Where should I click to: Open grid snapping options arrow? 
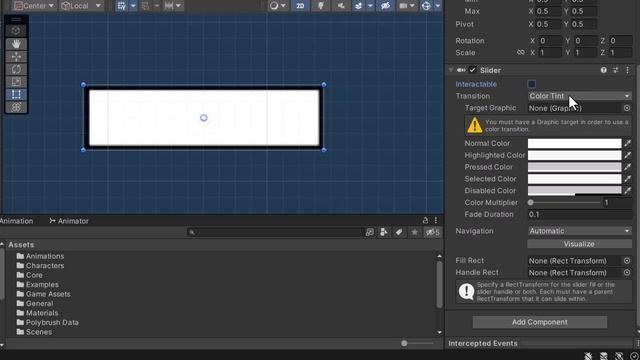[x=133, y=6]
